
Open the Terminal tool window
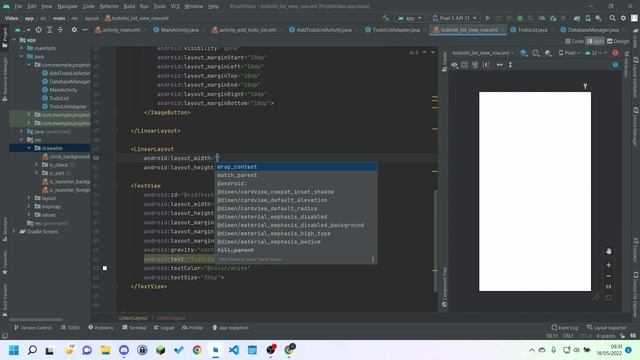pos(134,328)
